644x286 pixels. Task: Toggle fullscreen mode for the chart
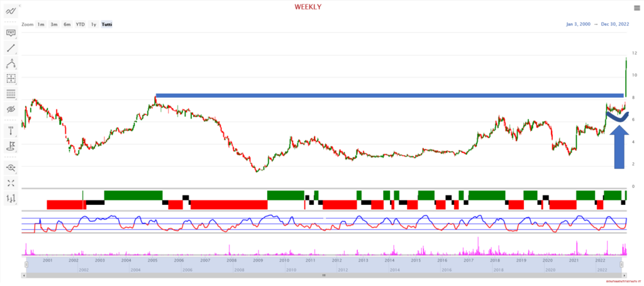tap(11, 183)
